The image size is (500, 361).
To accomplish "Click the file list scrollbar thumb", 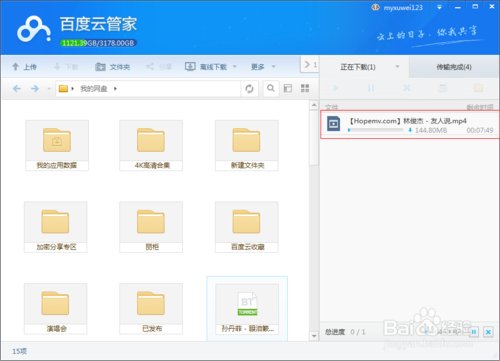I will click(x=314, y=137).
